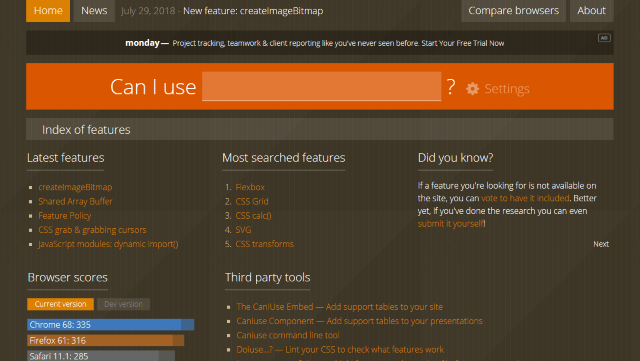Open createImageBitmap latest feature link
This screenshot has width=640, height=361.
75,187
